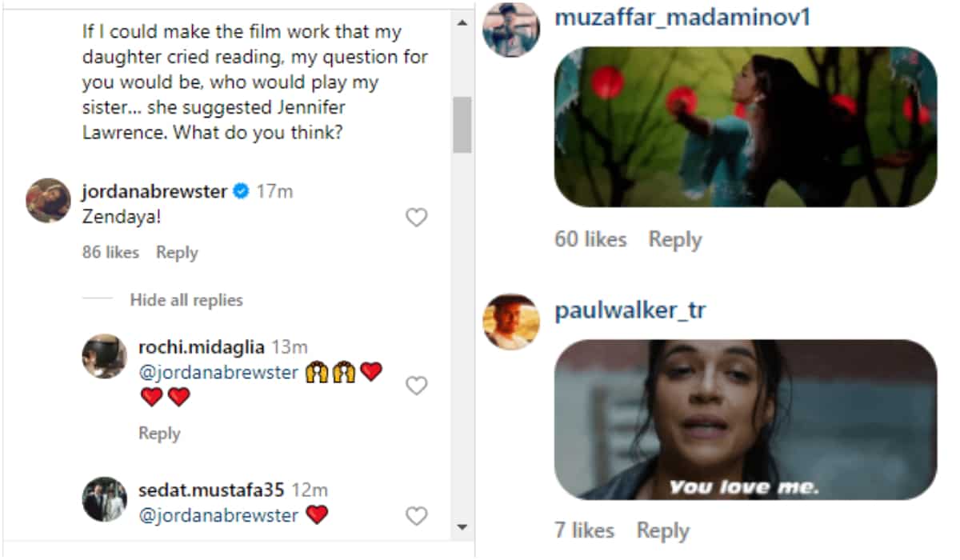The width and height of the screenshot is (960, 560).
Task: Open jordanabrewster's profile picture
Action: 48,200
